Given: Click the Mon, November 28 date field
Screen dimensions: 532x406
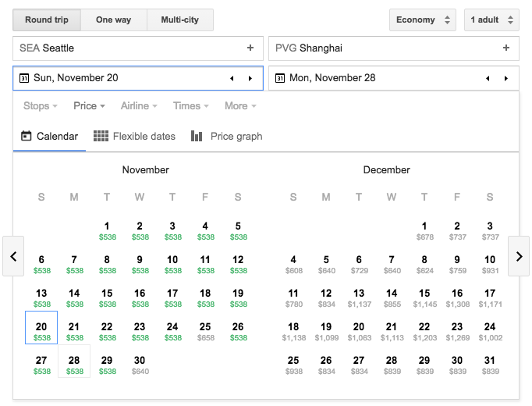Looking at the screenshot, I should point(394,78).
